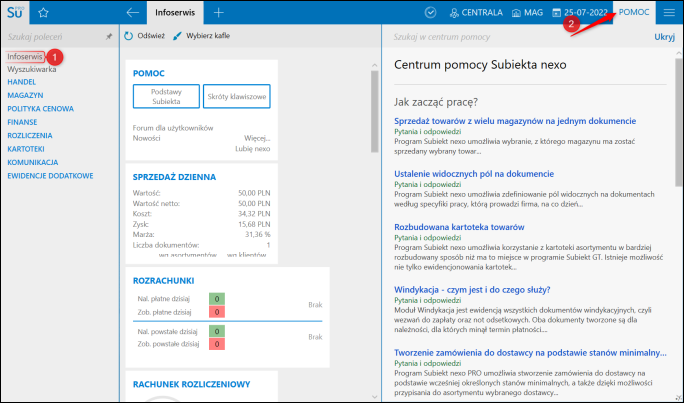
Task: Open article Sprzedaż towarów z wielu magazynów
Action: pyautogui.click(x=515, y=121)
